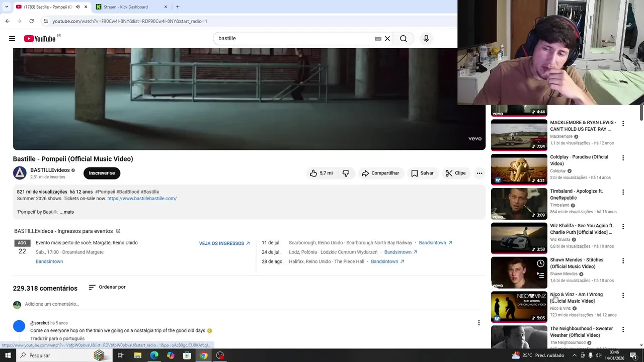Open Microsoft Store from the taskbar
644x362 pixels.
click(187, 355)
